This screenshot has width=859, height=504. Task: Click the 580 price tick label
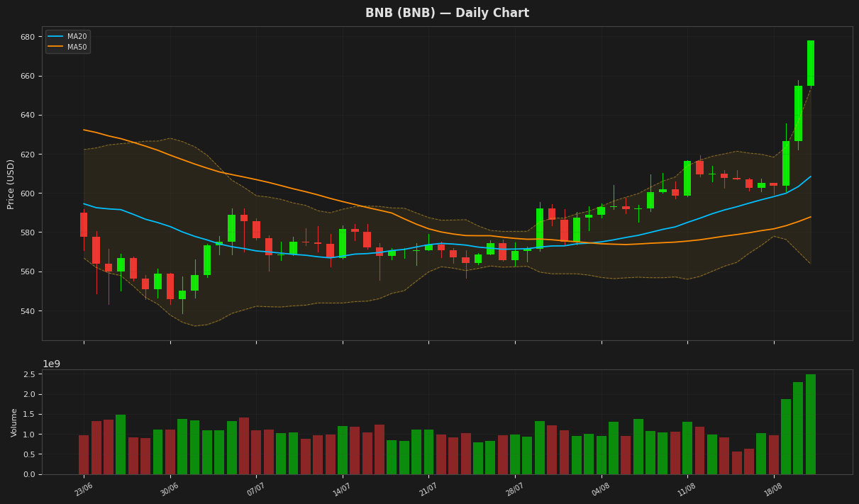[x=28, y=233]
